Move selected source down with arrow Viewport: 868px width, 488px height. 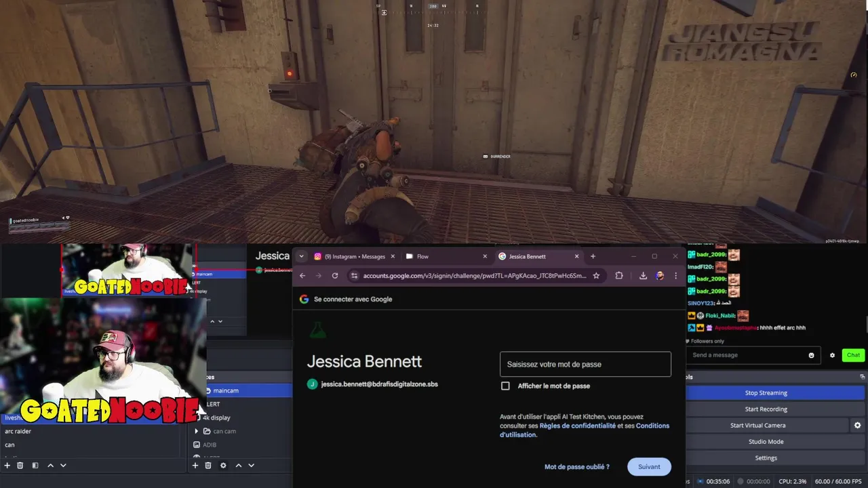(x=251, y=466)
